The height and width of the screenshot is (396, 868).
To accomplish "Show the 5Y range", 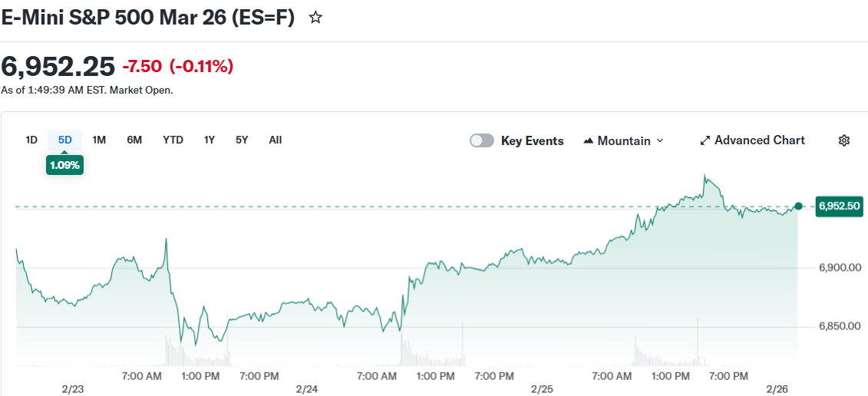I will [x=242, y=140].
